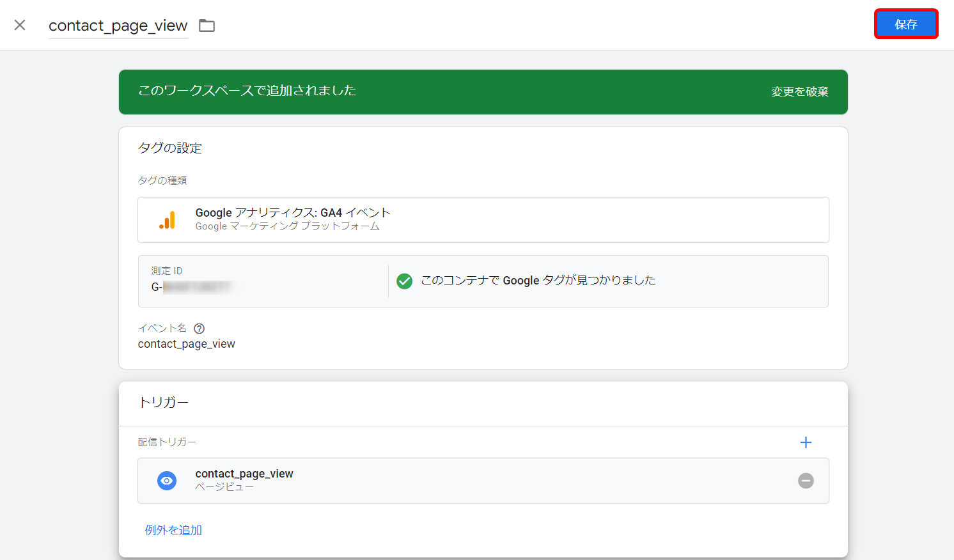954x560 pixels.
Task: Click the GA4 analytics bars icon
Action: [x=167, y=219]
